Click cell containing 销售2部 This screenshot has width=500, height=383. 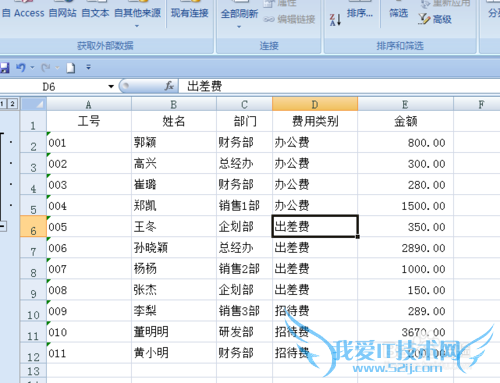coord(245,268)
